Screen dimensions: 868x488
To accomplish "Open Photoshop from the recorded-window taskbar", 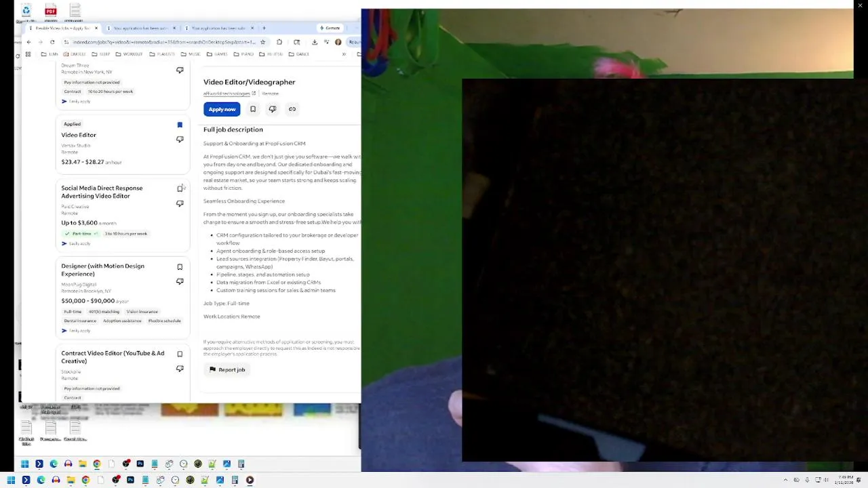I will coord(140,464).
